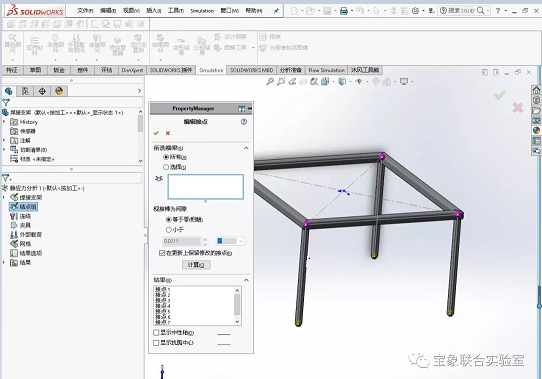542x379 pixels.
Task: Open the DisplayManager appearance tab icon
Action: [x=59, y=91]
